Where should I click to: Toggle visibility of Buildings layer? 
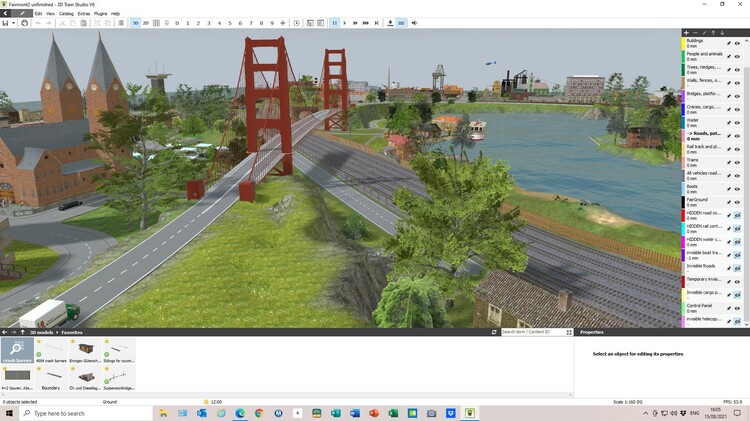738,44
